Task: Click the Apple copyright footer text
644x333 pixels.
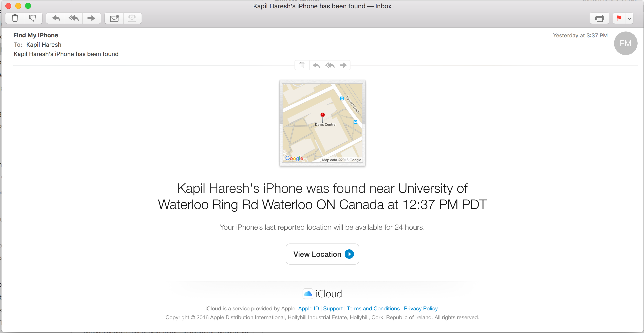Action: (x=322, y=317)
